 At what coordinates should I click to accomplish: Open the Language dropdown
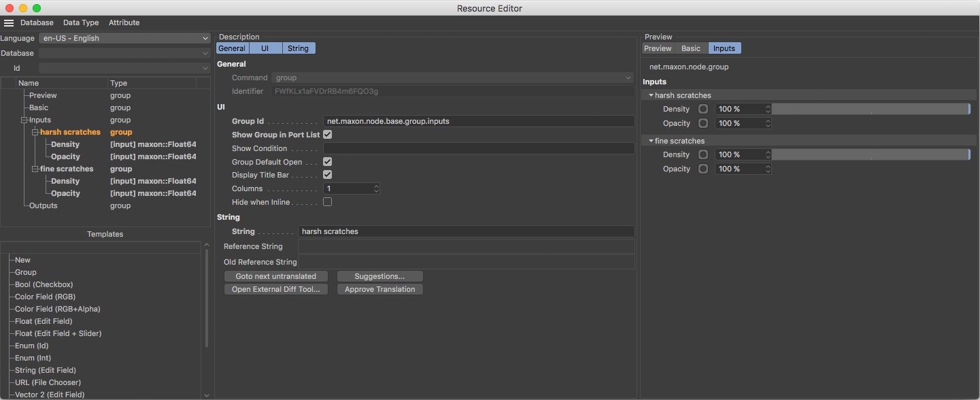tap(124, 39)
